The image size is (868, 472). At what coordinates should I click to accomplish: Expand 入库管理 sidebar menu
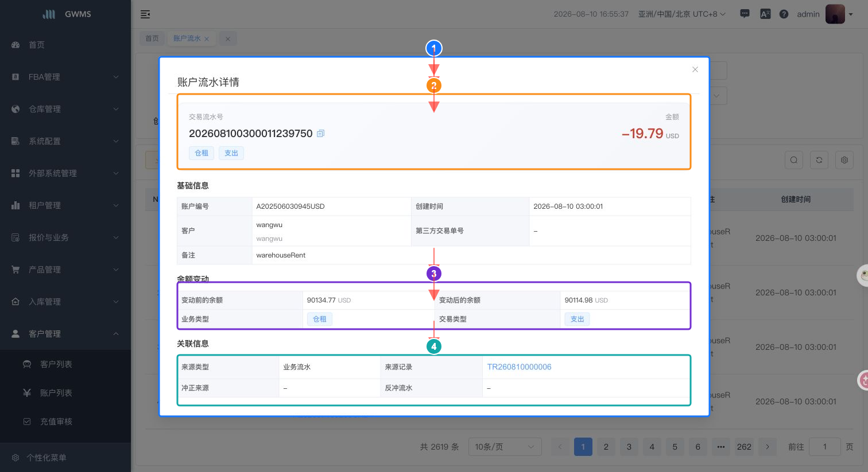point(65,302)
